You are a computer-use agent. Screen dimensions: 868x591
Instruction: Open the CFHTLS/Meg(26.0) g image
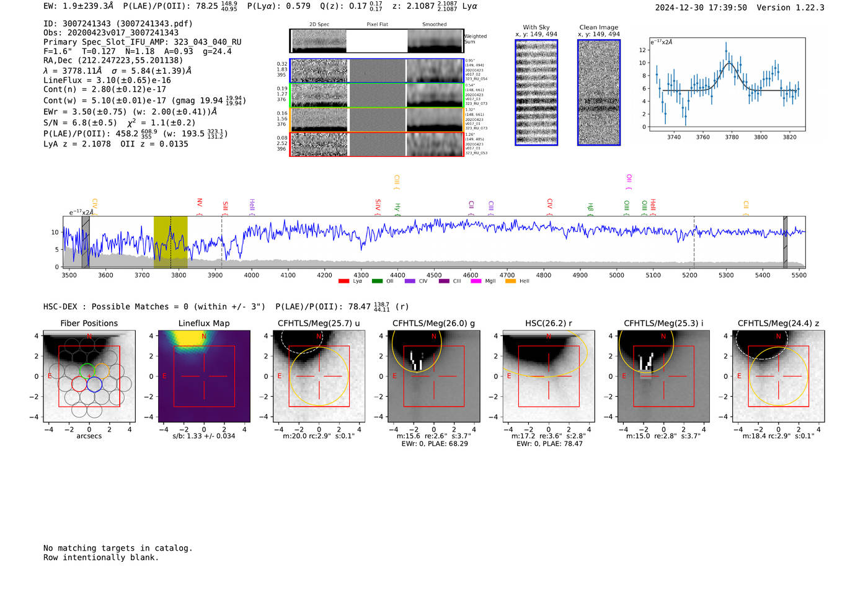point(433,376)
